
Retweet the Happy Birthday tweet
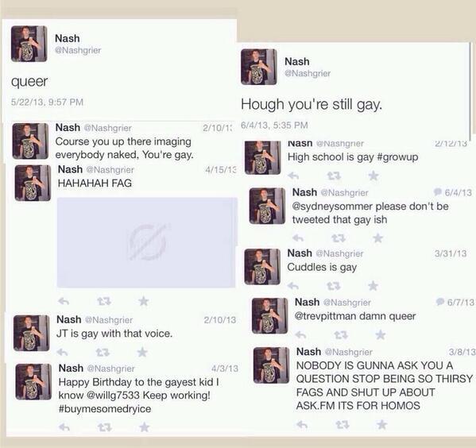104,427
